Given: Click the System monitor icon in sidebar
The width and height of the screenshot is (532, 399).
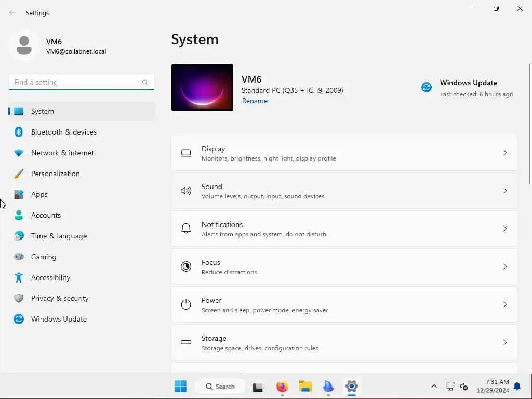Looking at the screenshot, I should (x=19, y=111).
